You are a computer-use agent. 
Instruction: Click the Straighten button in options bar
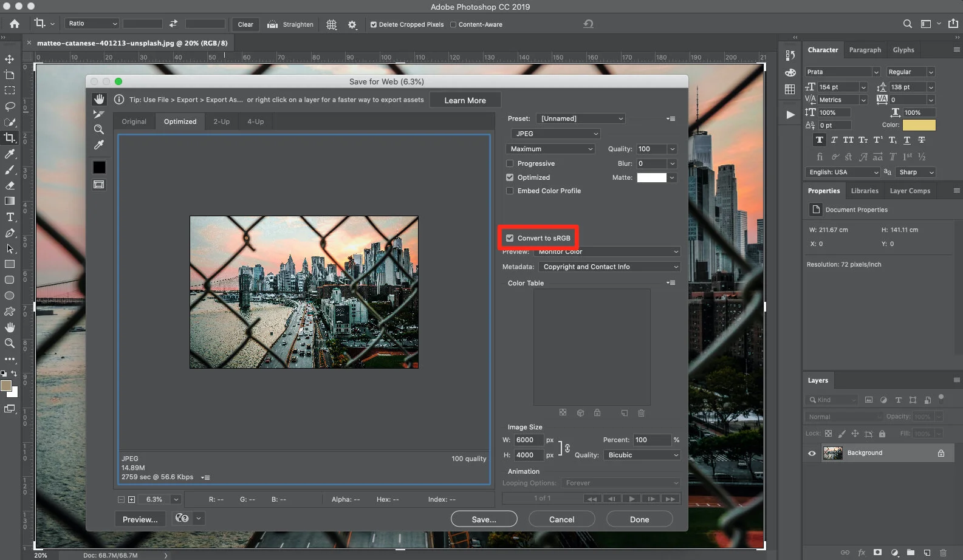[x=290, y=24]
